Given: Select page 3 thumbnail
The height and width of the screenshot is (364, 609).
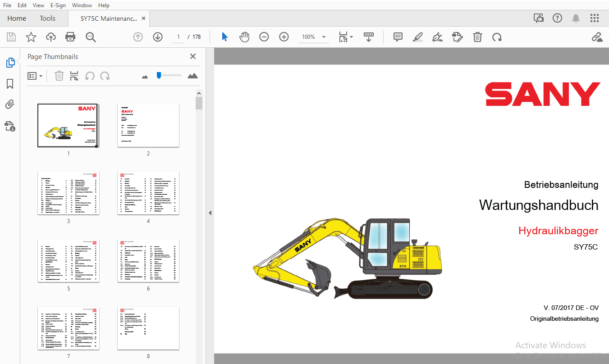Looking at the screenshot, I should [x=69, y=193].
